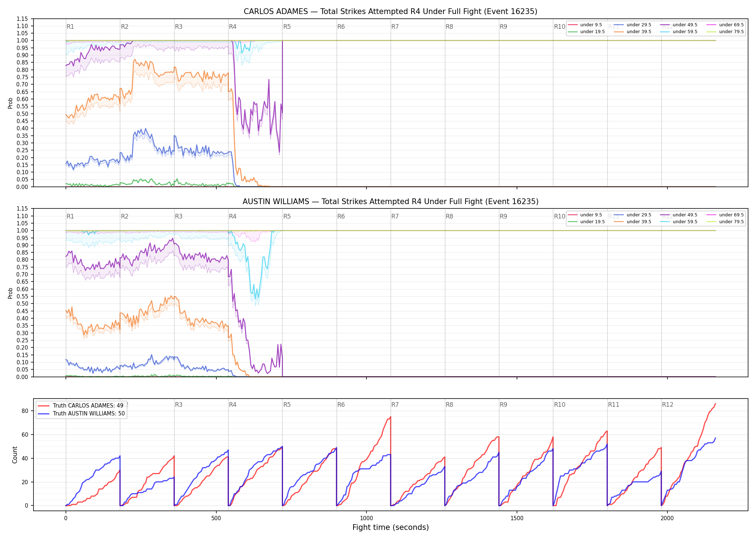Click R6 round marker in Austin Williams chart

tap(341, 216)
